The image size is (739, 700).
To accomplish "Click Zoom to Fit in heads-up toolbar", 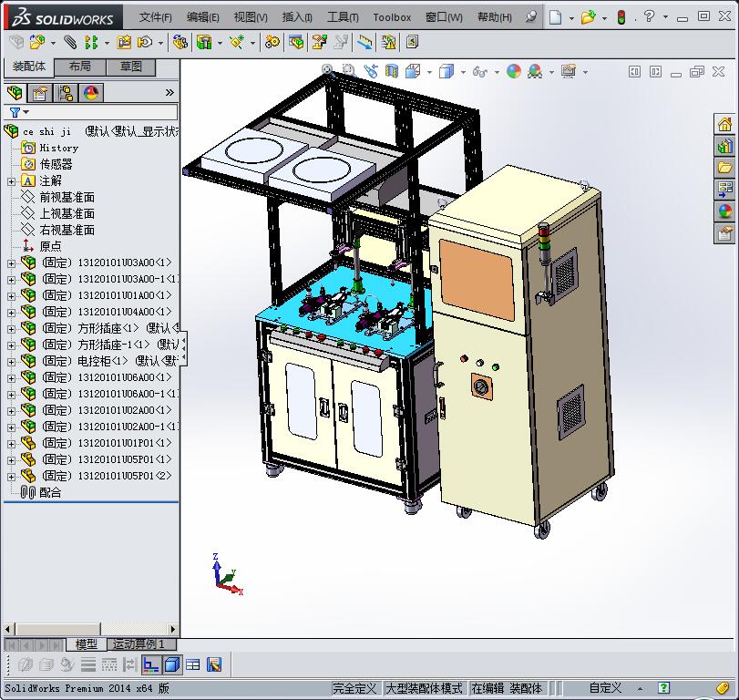I will point(327,71).
